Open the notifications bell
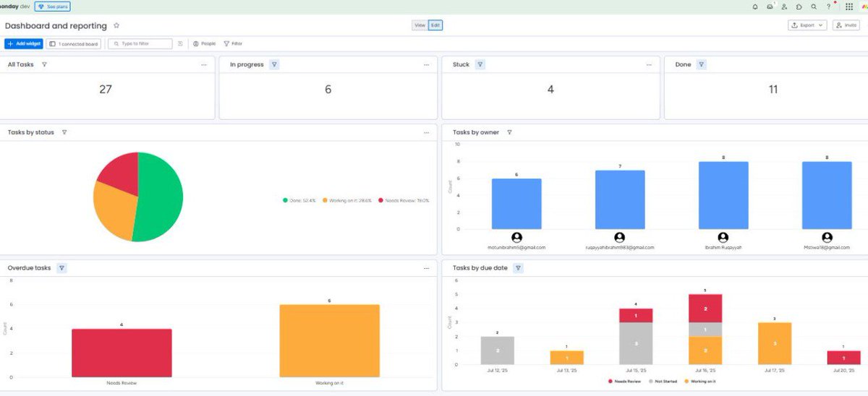Image resolution: width=868 pixels, height=396 pixels. 755,7
